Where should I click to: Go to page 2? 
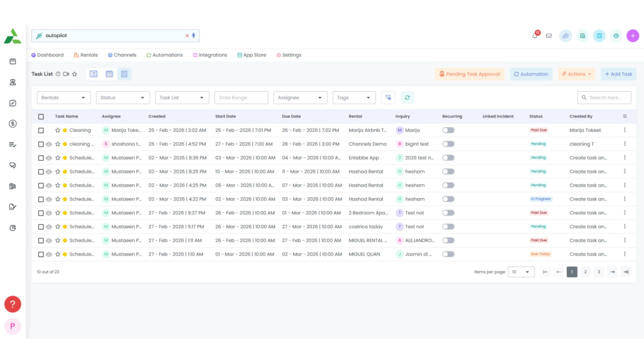(x=586, y=272)
